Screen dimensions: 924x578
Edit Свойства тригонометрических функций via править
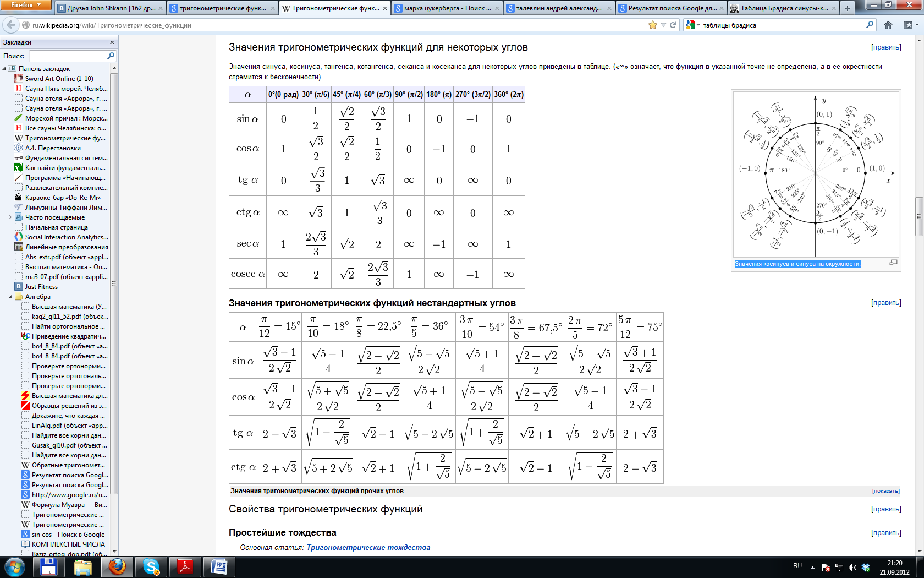click(886, 509)
